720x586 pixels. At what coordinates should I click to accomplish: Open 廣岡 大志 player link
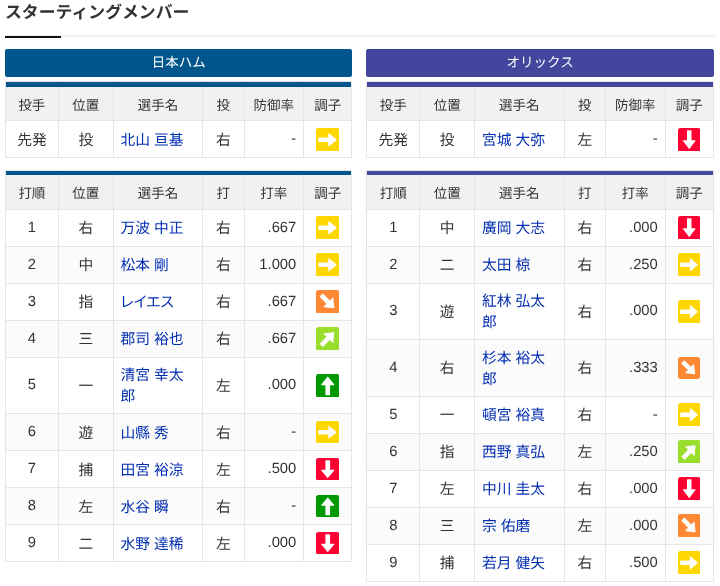pos(513,228)
